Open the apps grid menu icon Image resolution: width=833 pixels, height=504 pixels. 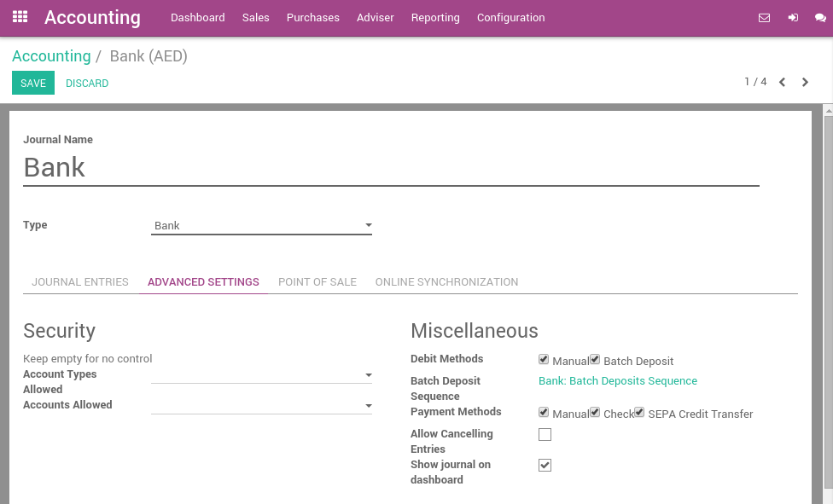(20, 17)
